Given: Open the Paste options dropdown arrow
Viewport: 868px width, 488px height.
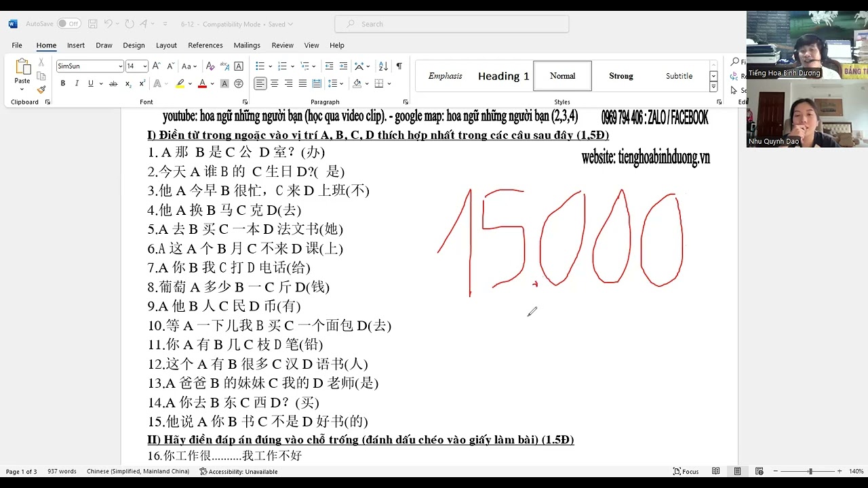Looking at the screenshot, I should pyautogui.click(x=22, y=89).
